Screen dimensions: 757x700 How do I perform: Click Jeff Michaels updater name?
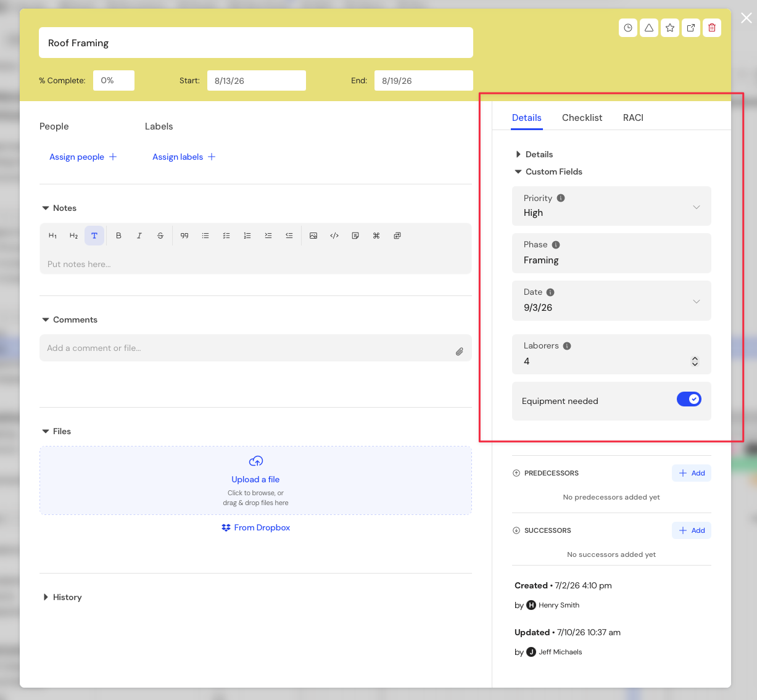[560, 652]
